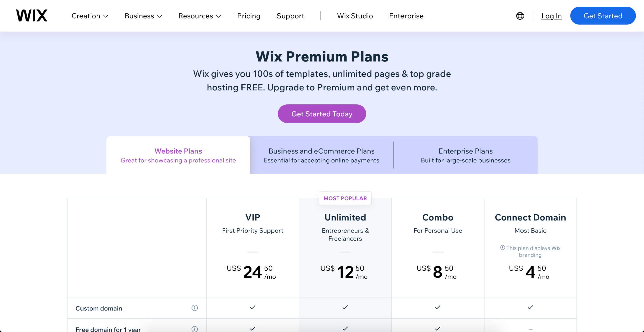Switch to Enterprise Plans tab
This screenshot has width=644, height=332.
point(465,155)
